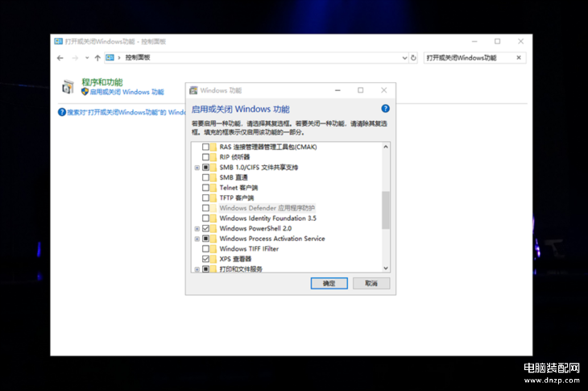Viewport: 588px width, 391px height.
Task: Click folder icon of Telnet 客户端
Action: coord(213,188)
